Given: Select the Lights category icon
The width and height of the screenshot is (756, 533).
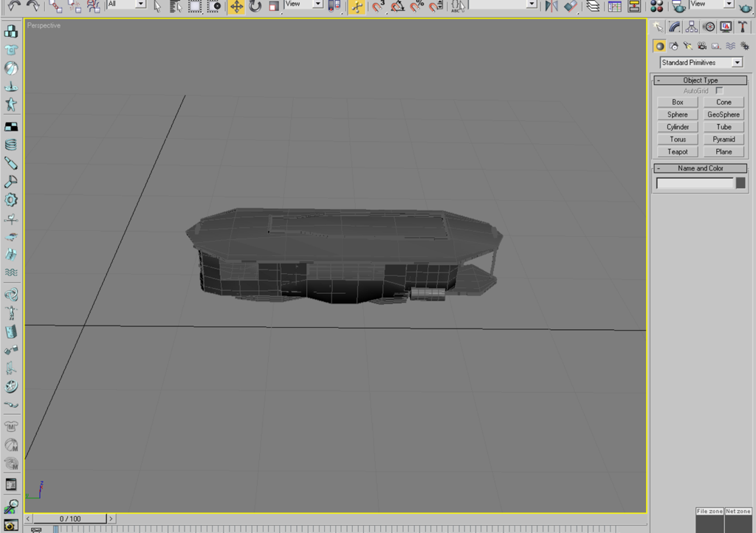Looking at the screenshot, I should (x=688, y=46).
